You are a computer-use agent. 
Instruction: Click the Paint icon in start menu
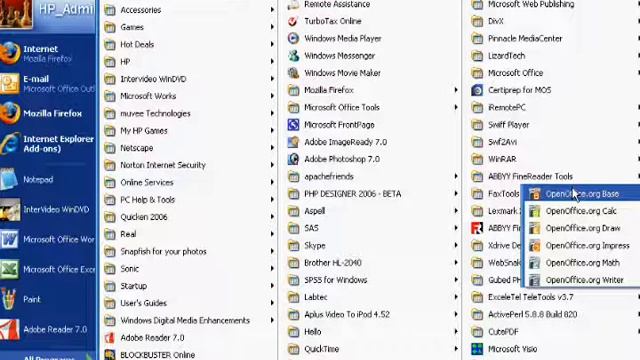tap(9, 299)
